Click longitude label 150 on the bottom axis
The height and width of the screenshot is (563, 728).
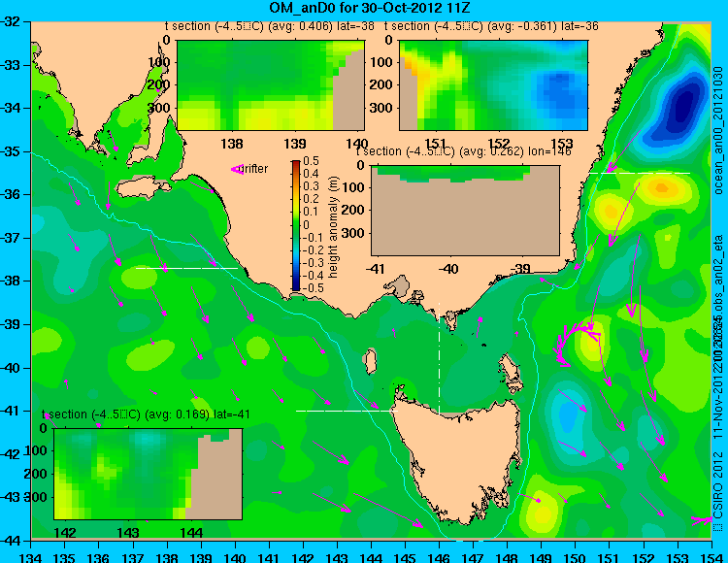pos(576,557)
